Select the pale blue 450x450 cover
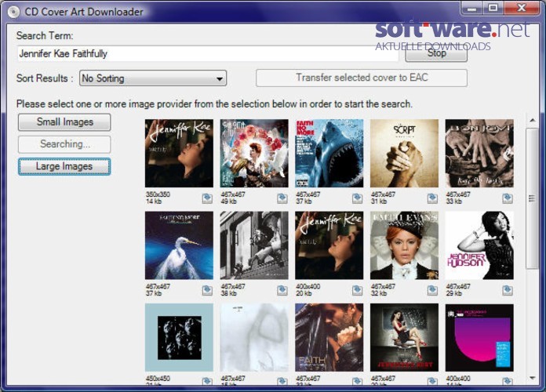The width and height of the screenshot is (546, 392). (179, 337)
